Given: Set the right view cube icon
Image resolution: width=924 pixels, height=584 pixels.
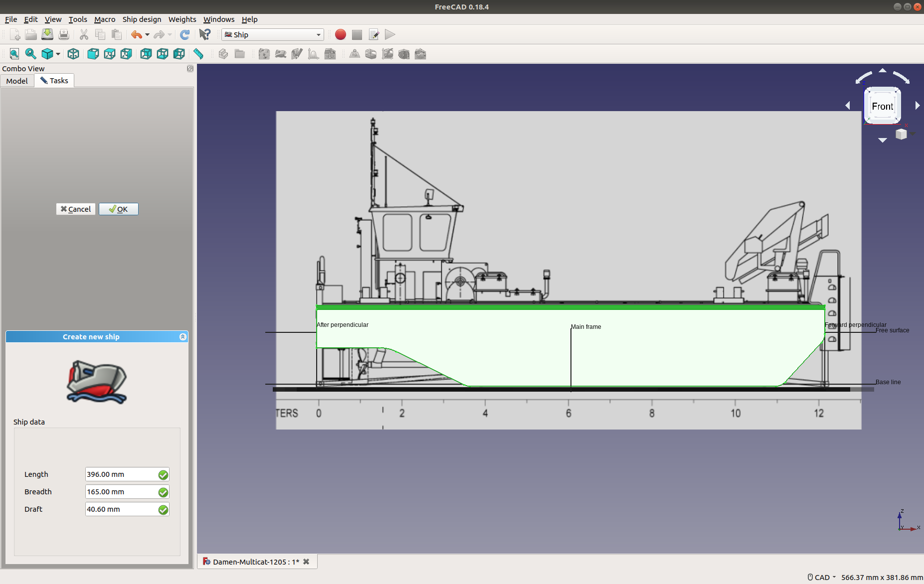Looking at the screenshot, I should [x=126, y=54].
